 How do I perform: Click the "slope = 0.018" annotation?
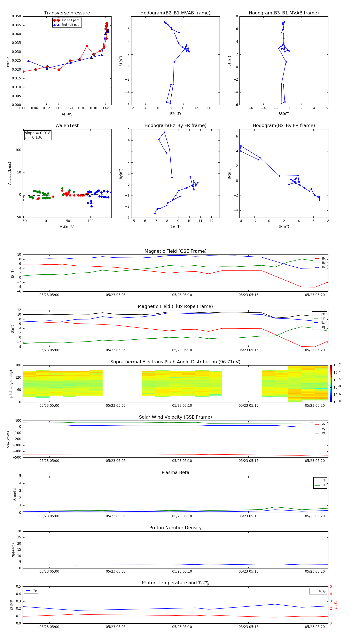tap(38, 133)
